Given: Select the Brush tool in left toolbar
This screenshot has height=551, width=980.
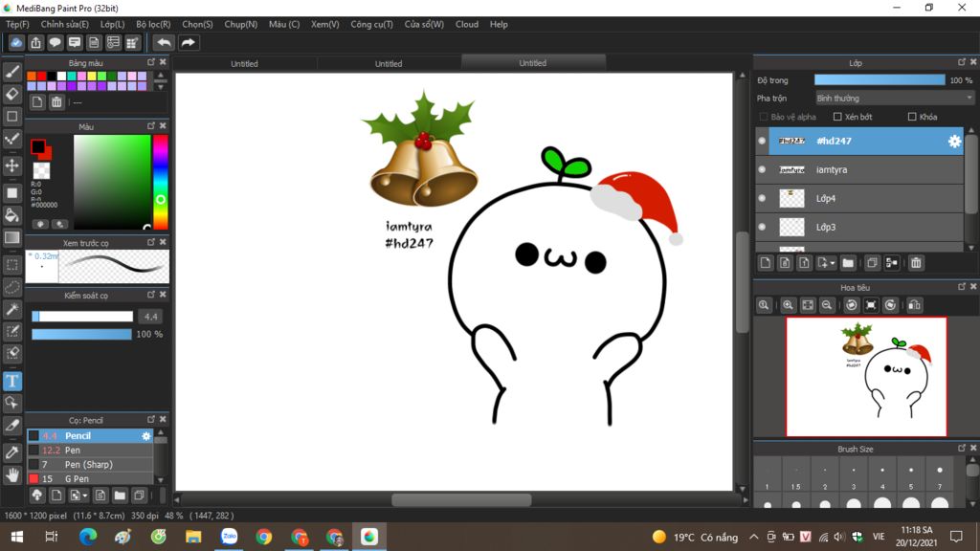Looking at the screenshot, I should point(11,72).
